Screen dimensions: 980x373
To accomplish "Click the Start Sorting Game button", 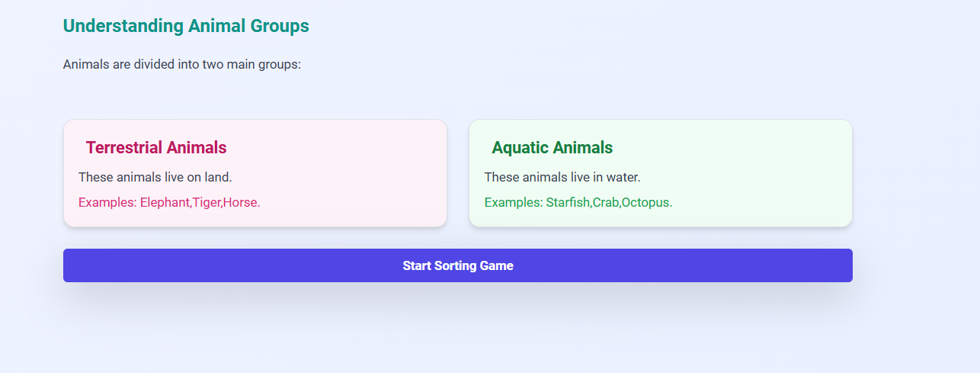I will tap(457, 265).
